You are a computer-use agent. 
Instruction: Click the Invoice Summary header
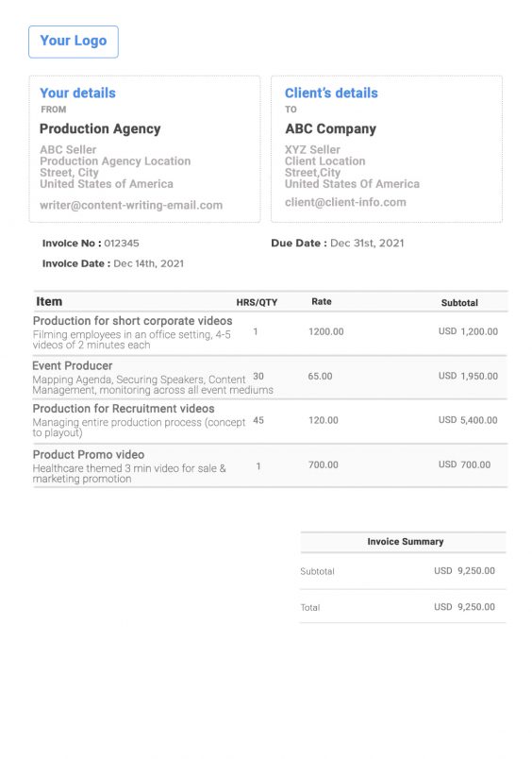tap(406, 542)
